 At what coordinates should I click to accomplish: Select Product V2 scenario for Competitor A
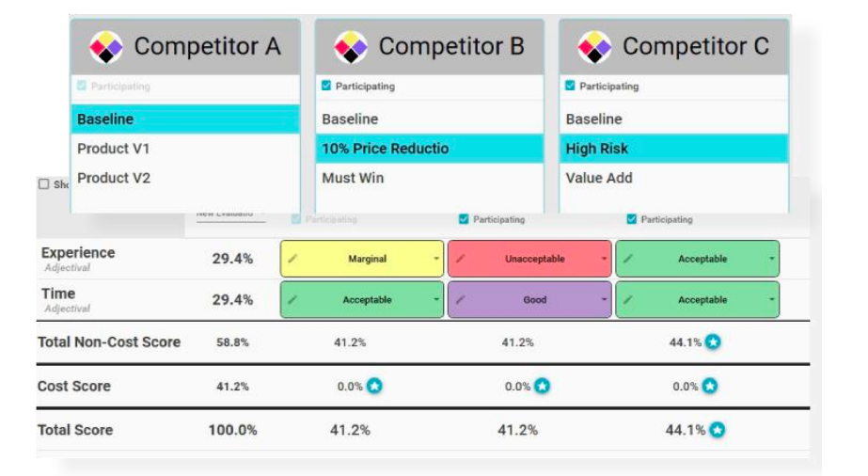114,178
